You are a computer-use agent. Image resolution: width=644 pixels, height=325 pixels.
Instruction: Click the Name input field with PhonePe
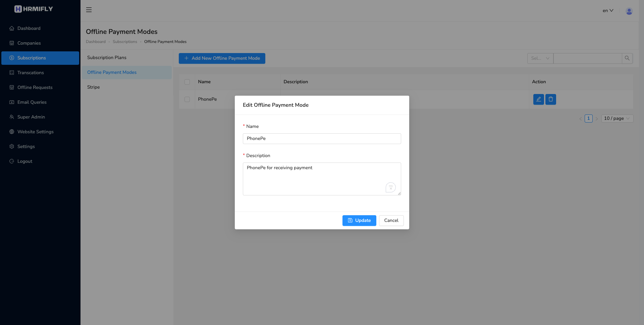[322, 139]
